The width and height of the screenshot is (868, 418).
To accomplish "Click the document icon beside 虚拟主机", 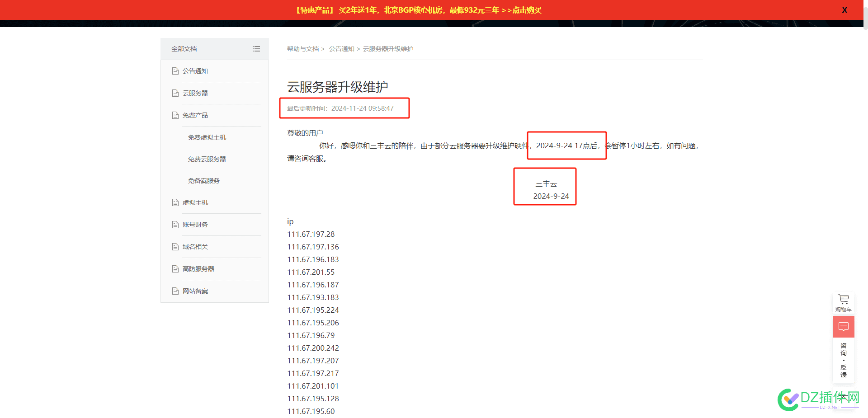I will click(175, 202).
